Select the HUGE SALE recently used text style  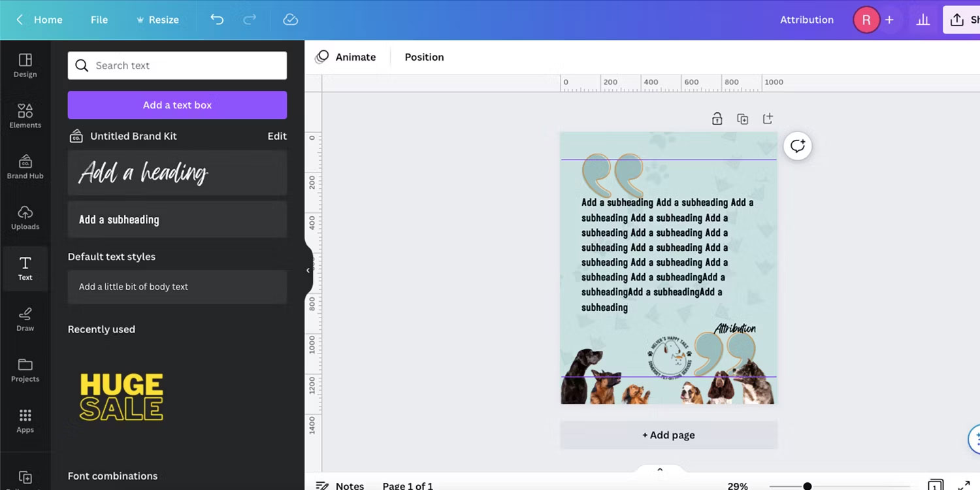(121, 396)
